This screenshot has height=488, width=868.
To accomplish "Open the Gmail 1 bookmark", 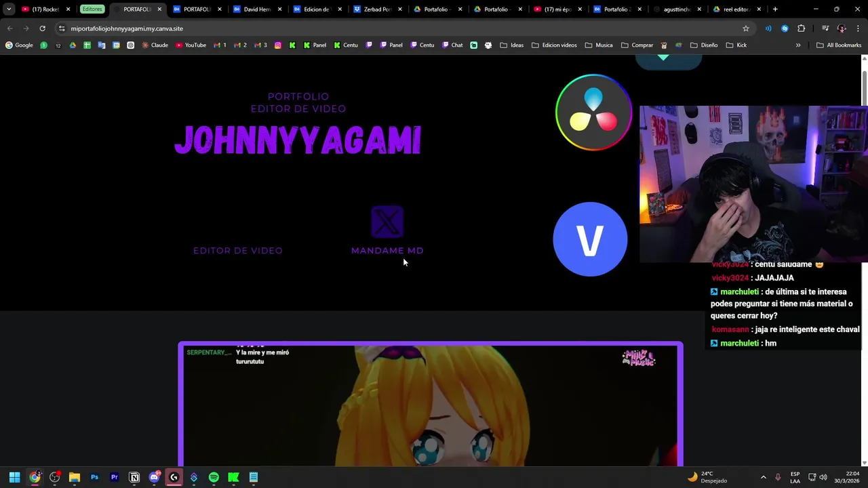I will [x=220, y=45].
